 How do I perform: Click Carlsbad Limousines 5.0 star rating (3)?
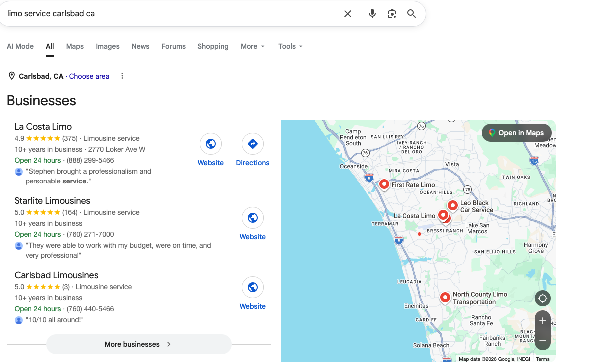coord(42,287)
